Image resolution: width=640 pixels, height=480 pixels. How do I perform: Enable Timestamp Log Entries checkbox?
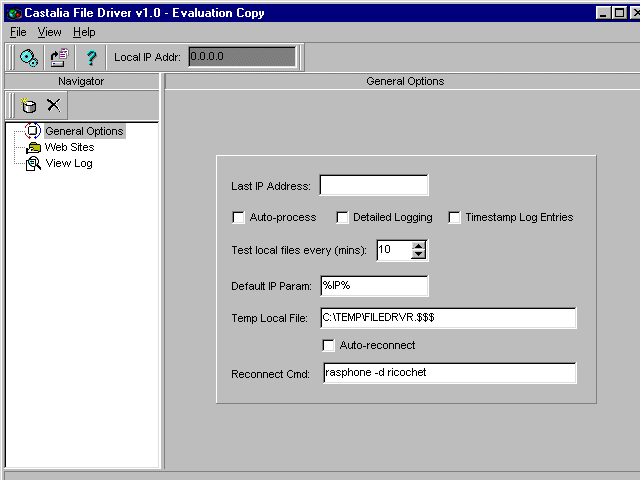point(454,217)
